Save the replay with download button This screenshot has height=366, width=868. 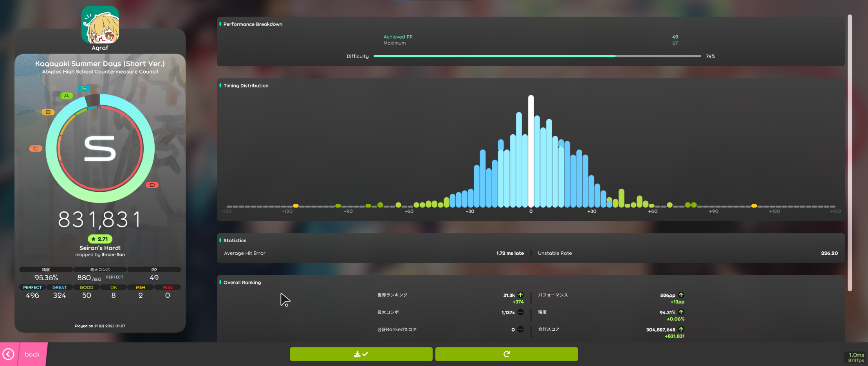coord(361,354)
